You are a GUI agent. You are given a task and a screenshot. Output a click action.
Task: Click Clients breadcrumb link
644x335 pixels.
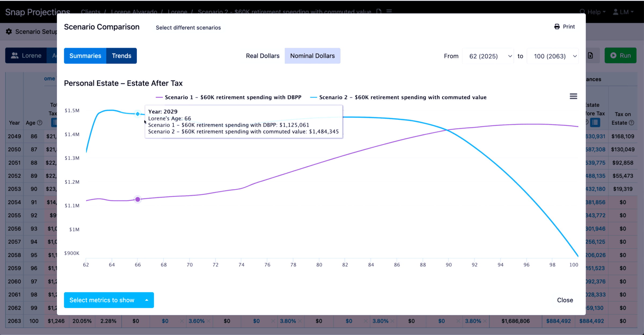91,12
